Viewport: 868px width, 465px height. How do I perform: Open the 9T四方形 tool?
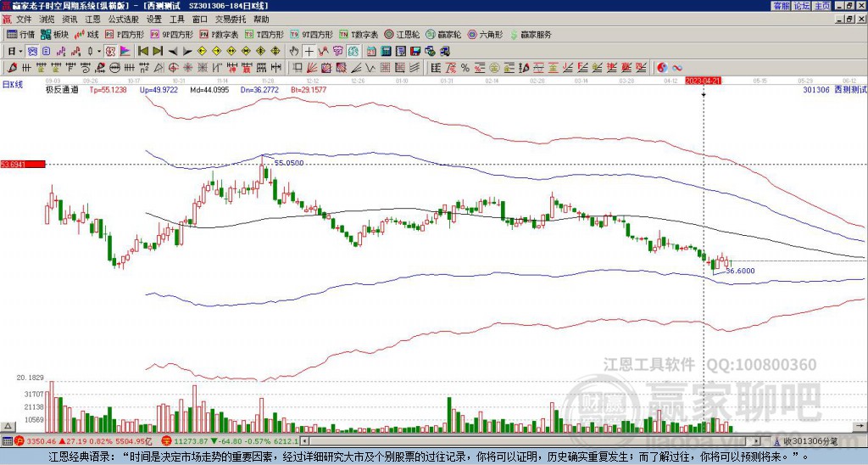point(311,34)
